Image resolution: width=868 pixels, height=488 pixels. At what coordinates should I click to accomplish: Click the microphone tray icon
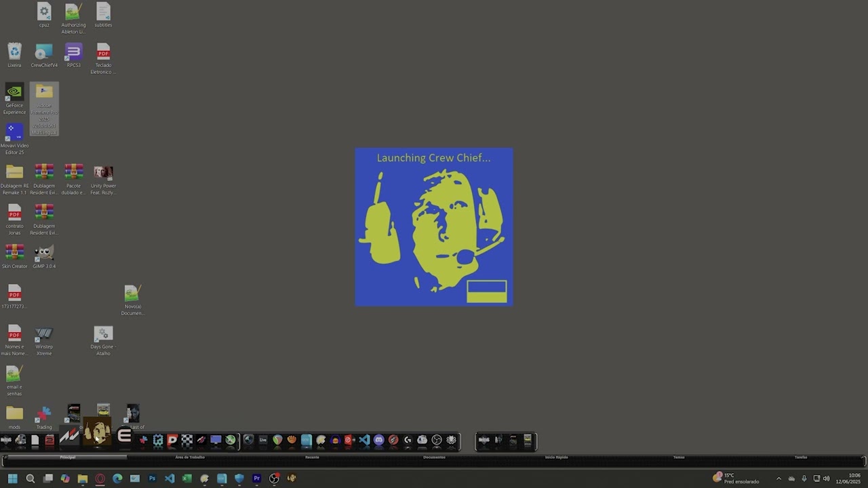point(804,479)
